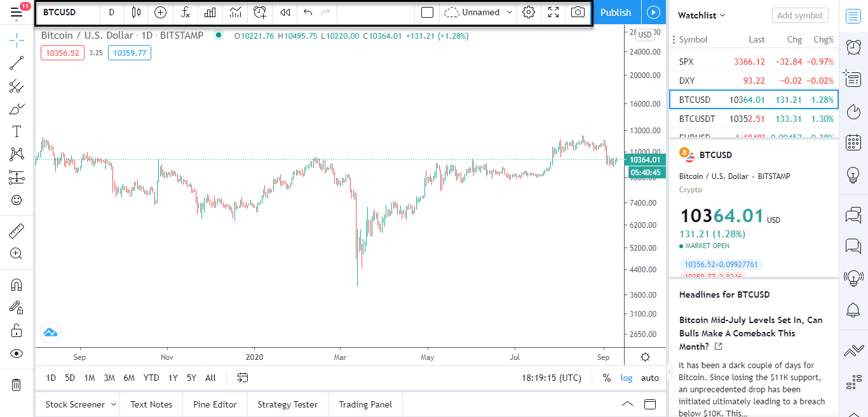
Task: Select the 3M date range
Action: click(x=109, y=378)
